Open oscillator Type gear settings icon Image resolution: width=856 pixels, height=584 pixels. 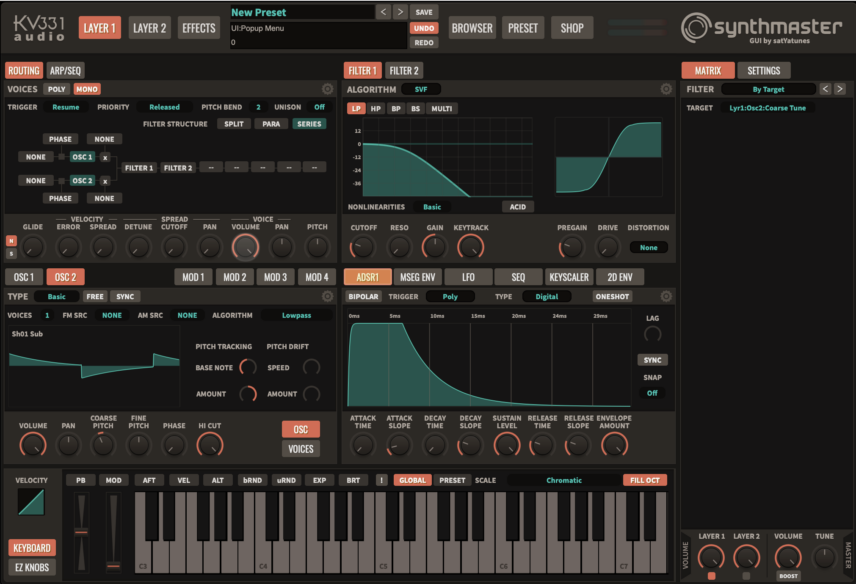tap(328, 296)
